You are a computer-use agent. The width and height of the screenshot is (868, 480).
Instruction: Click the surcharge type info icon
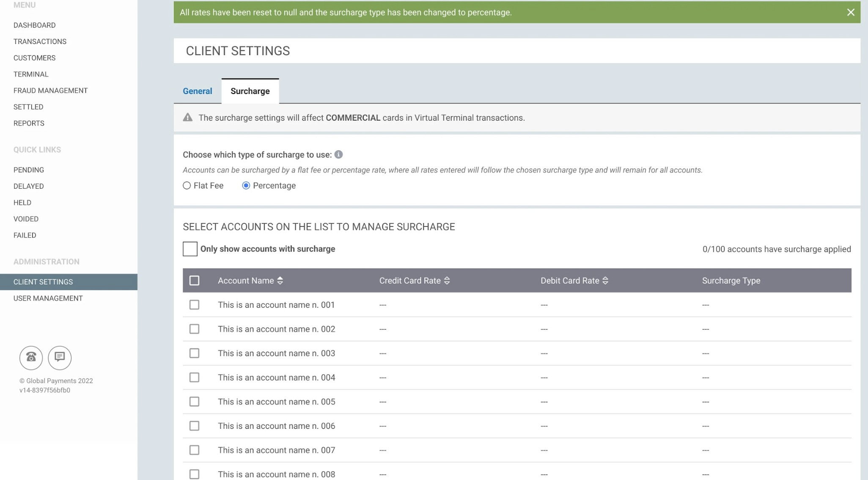tap(338, 154)
